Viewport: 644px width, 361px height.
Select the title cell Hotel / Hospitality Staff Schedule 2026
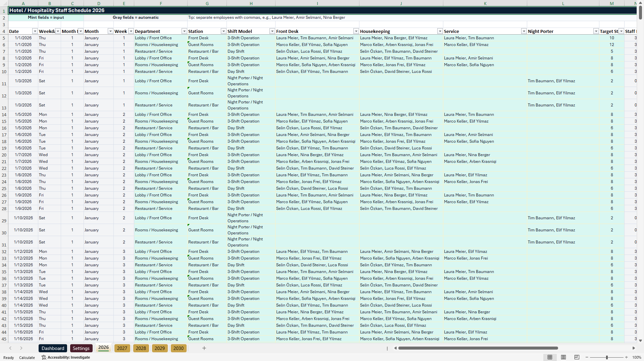[x=322, y=10]
